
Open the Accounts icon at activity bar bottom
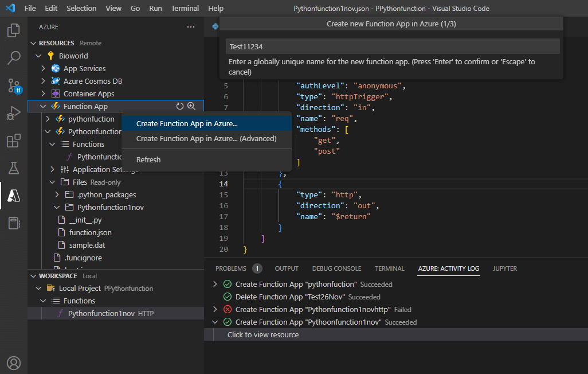[13, 363]
